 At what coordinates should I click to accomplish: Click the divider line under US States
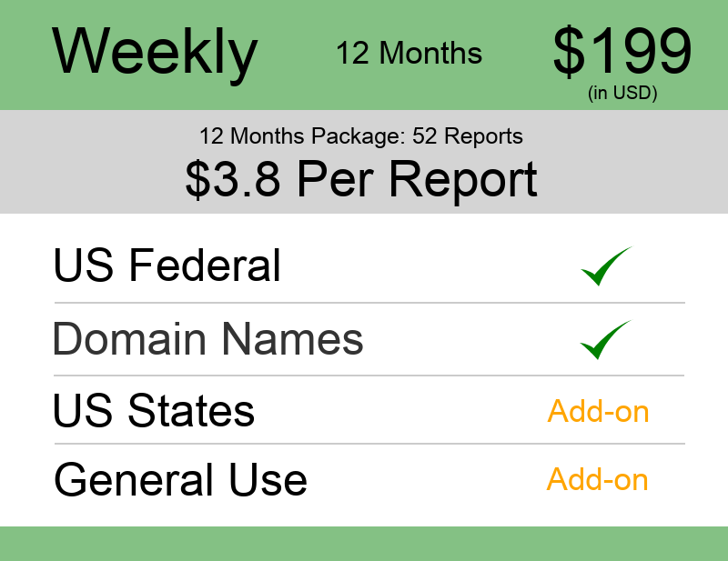click(369, 444)
